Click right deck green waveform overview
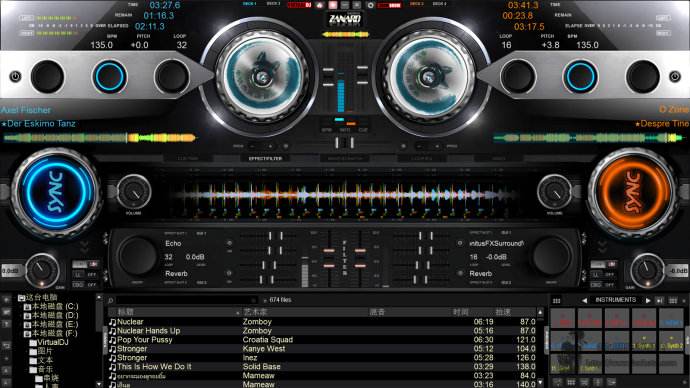Image resolution: width=690 pixels, height=388 pixels. (x=589, y=138)
